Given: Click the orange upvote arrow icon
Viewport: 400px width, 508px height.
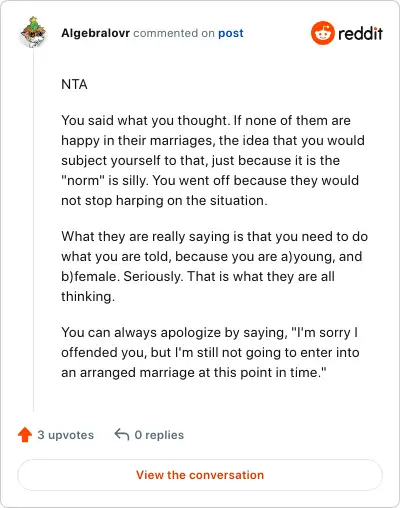Looking at the screenshot, I should click(x=25, y=435).
